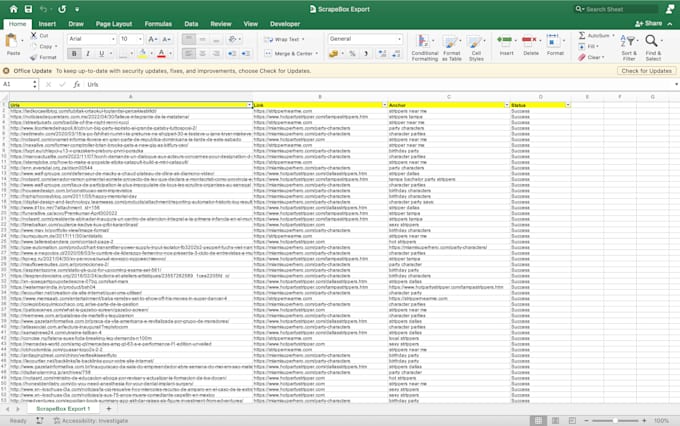Click the Check for Updates button
Screen dimensions: 680x426
(x=646, y=71)
